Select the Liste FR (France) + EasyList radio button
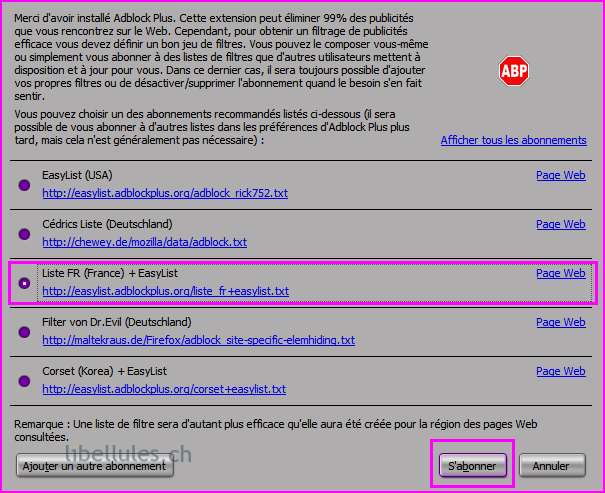 click(x=24, y=283)
